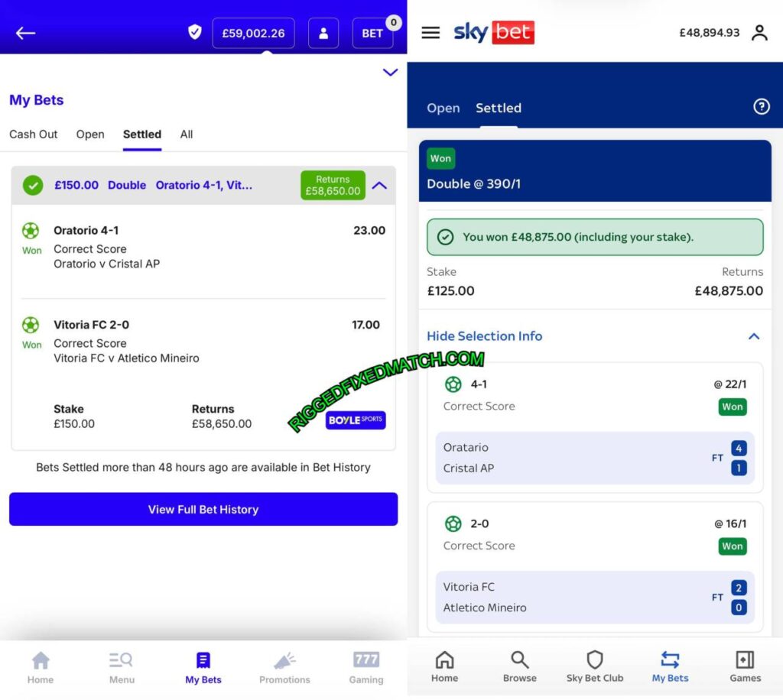Switch to the Open tab in My Bets
The image size is (783, 700).
[89, 134]
